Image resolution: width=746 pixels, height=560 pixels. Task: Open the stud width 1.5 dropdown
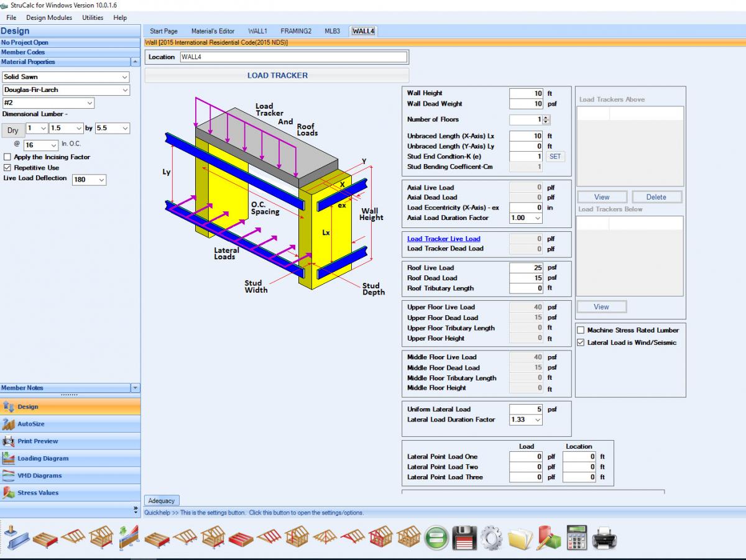67,128
